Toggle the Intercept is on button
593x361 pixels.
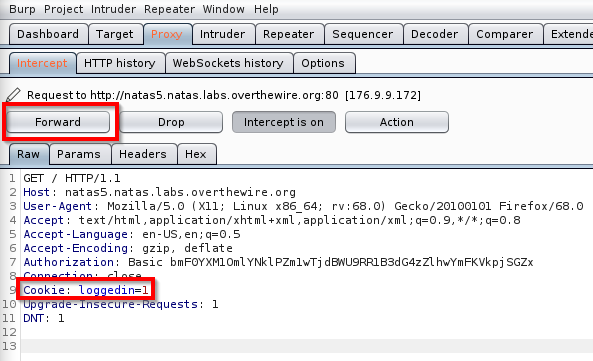[284, 122]
